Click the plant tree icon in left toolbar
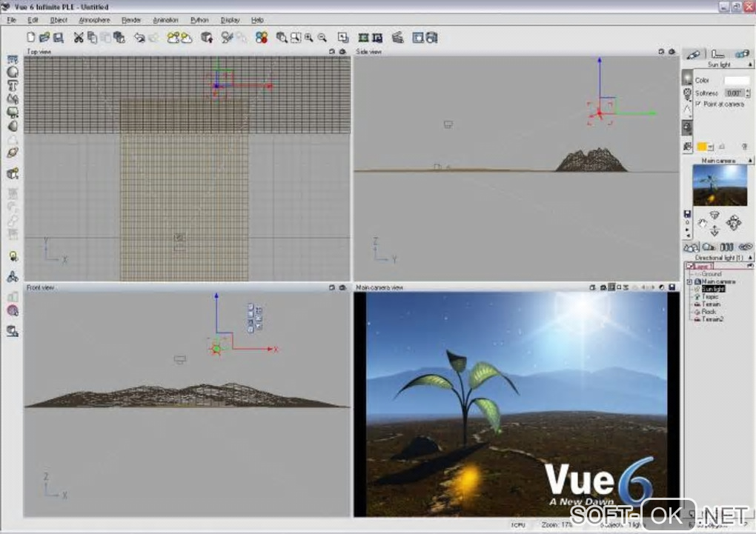 13,113
